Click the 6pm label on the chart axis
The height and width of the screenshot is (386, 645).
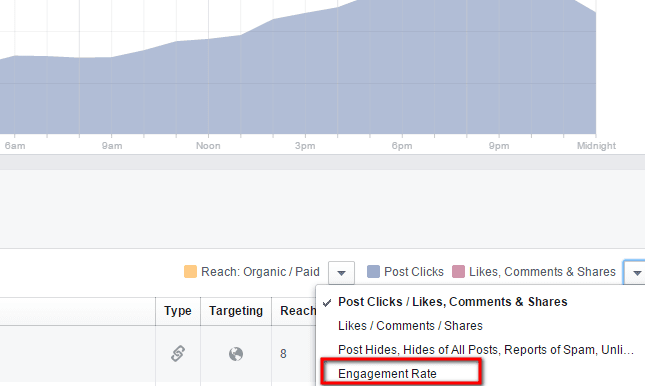click(402, 146)
